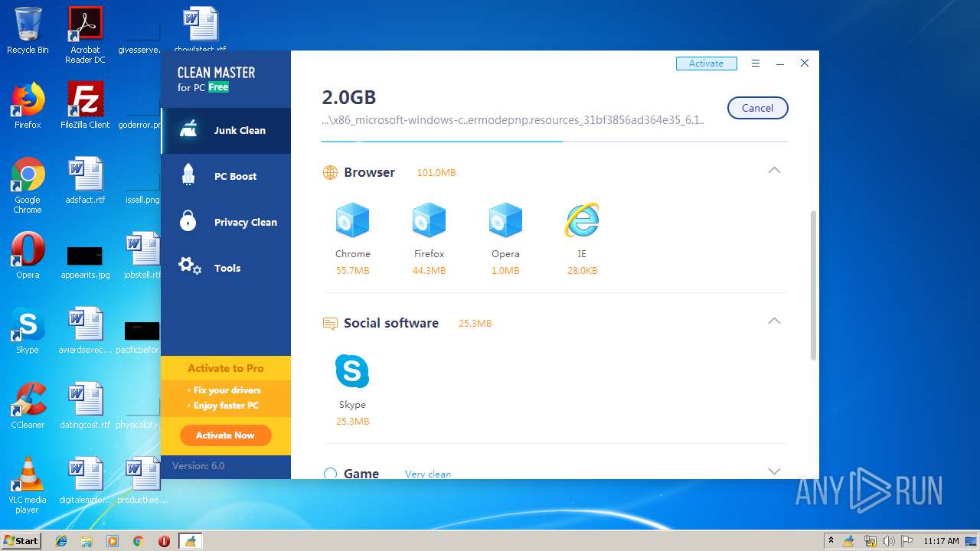Screen dimensions: 980x551
Task: Open the Privacy Clean section
Action: coord(226,223)
